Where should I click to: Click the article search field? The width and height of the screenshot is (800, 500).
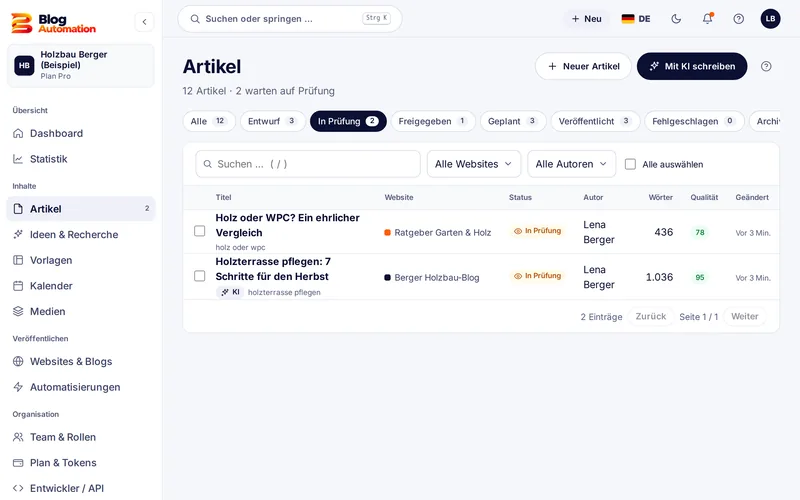308,164
